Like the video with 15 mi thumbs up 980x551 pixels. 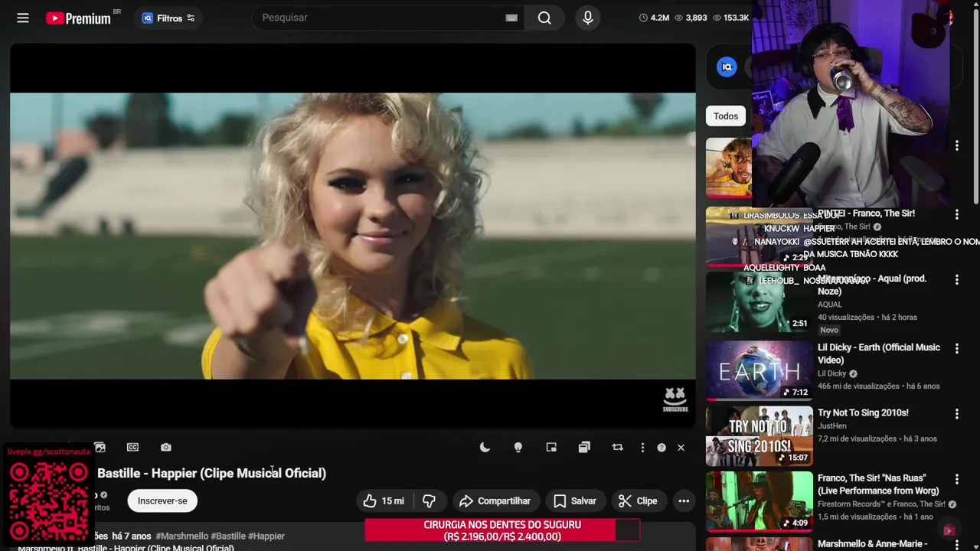tap(385, 500)
